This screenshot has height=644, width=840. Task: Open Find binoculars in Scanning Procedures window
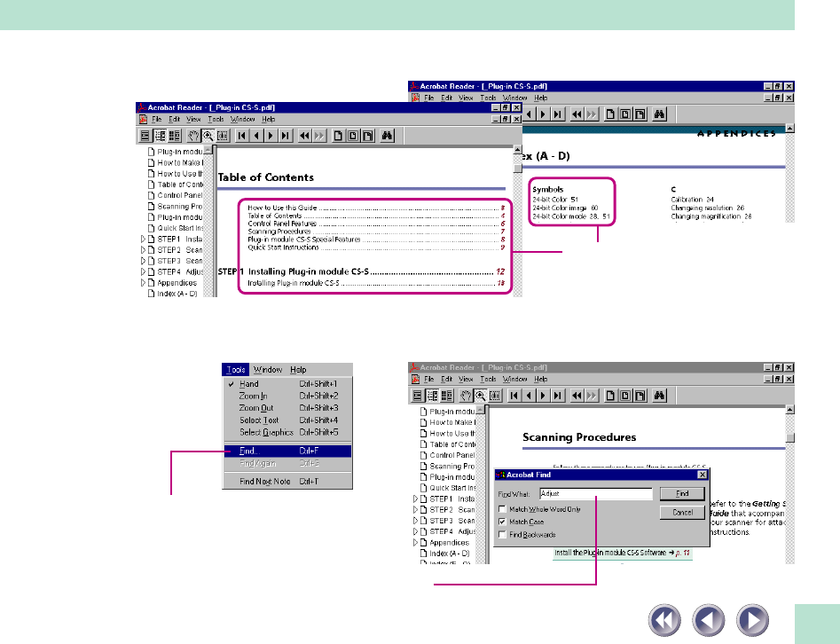(659, 396)
